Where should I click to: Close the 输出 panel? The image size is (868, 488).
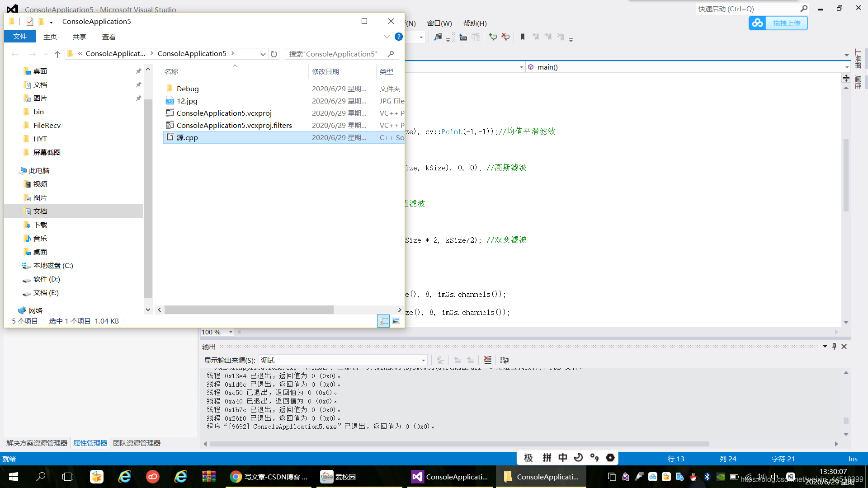coord(844,347)
